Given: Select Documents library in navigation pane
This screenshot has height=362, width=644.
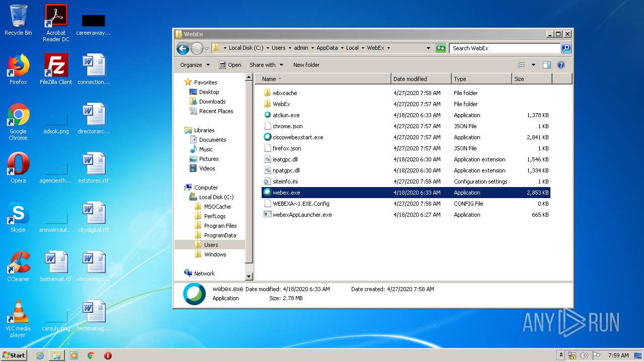Looking at the screenshot, I should 212,140.
